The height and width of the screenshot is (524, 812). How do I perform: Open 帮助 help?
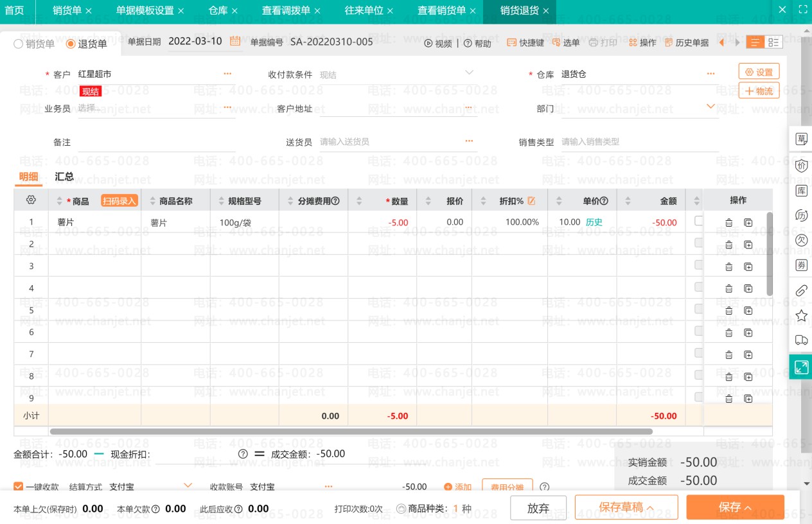pyautogui.click(x=477, y=43)
